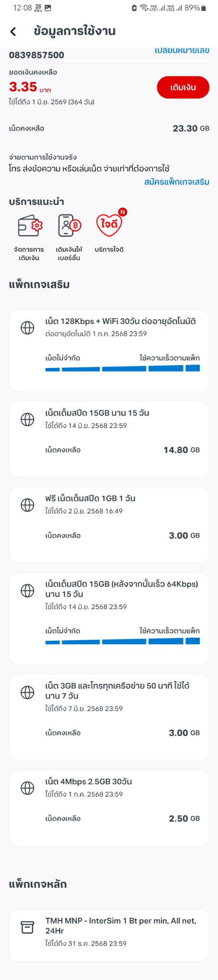This screenshot has height=980, width=218.
Task: Tap globe icon of 128Kbps WiFi package
Action: [27, 327]
